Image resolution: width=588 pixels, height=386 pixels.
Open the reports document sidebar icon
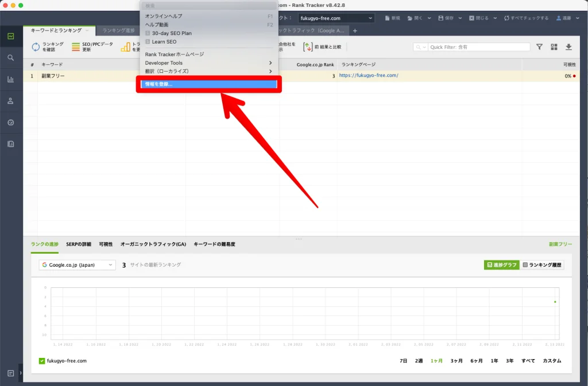coord(11,144)
